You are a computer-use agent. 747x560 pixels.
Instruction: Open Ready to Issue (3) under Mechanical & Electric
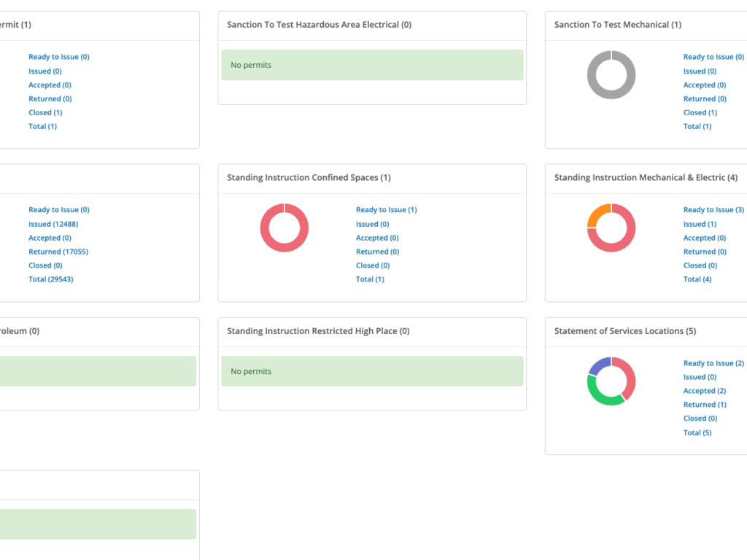[713, 209]
